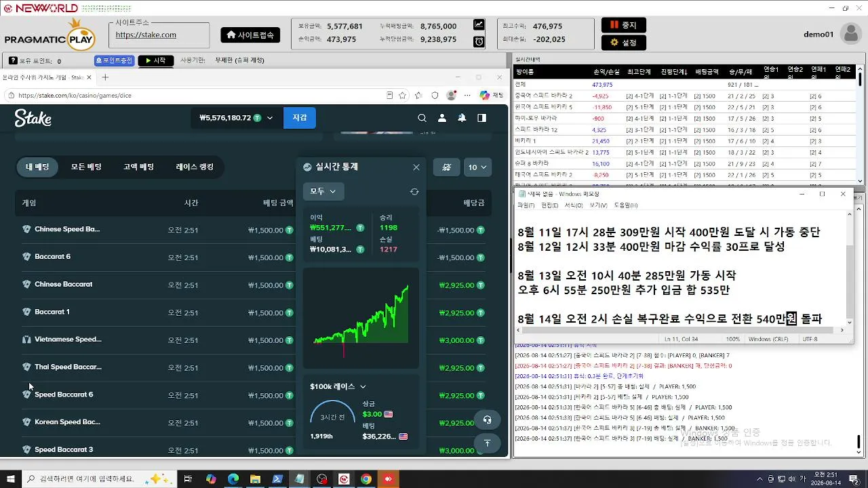The width and height of the screenshot is (868, 488).
Task: Open the browser three-dot menu
Action: click(x=467, y=96)
